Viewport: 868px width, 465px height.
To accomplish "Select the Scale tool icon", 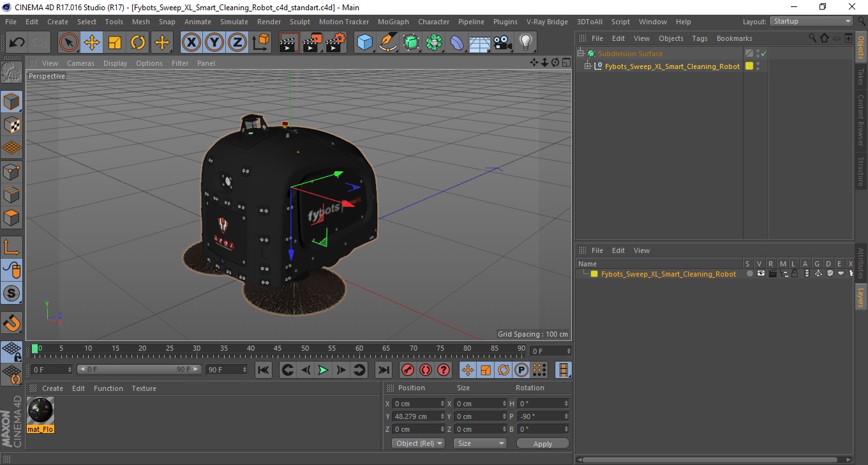I will pyautogui.click(x=115, y=43).
